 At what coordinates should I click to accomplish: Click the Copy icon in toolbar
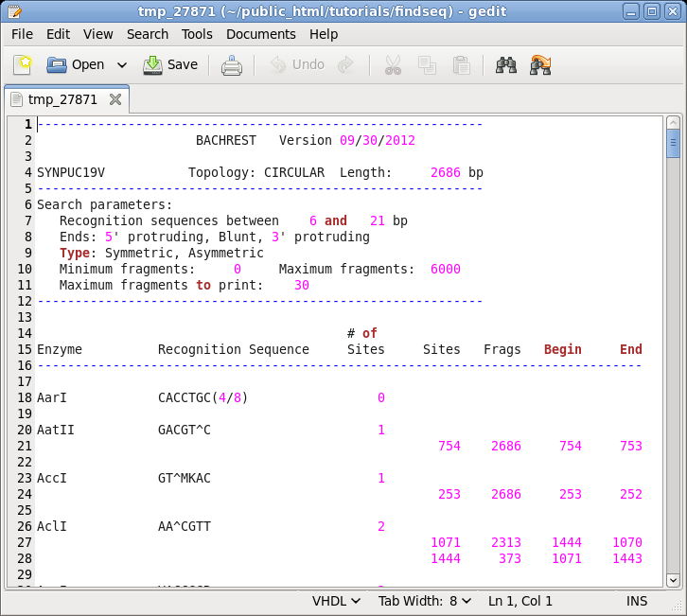(x=427, y=65)
